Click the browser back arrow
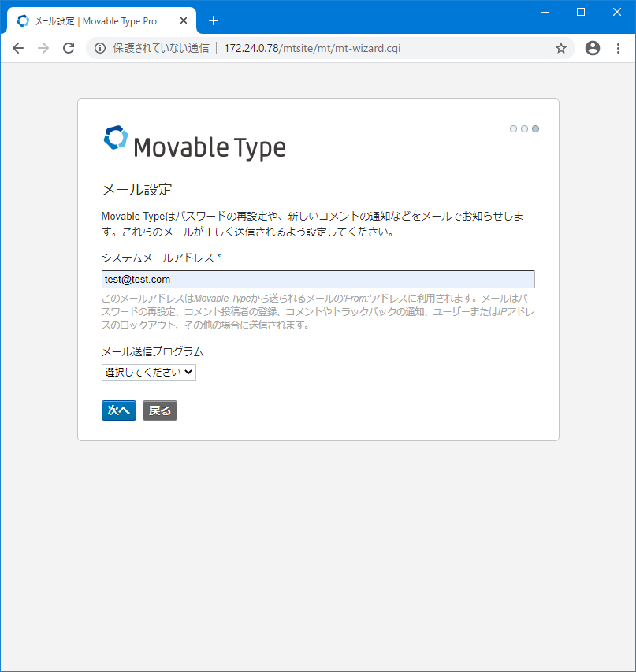This screenshot has width=636, height=672. coord(18,48)
